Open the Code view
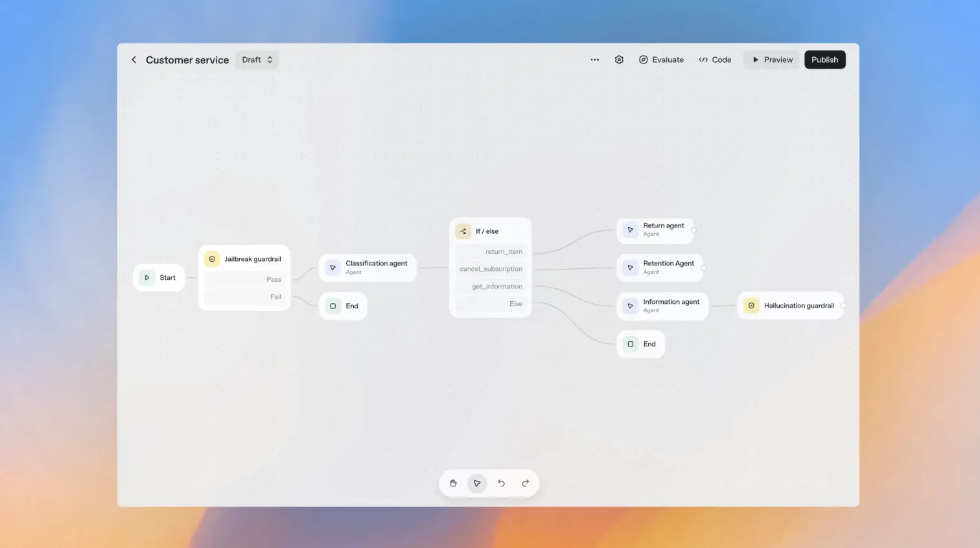The image size is (980, 548). [x=715, y=60]
